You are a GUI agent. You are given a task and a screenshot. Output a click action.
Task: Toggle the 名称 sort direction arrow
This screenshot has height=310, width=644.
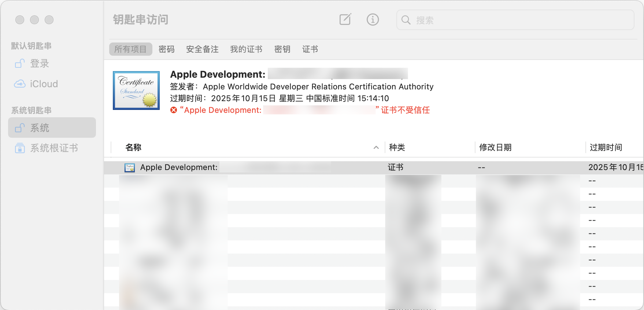pyautogui.click(x=376, y=147)
